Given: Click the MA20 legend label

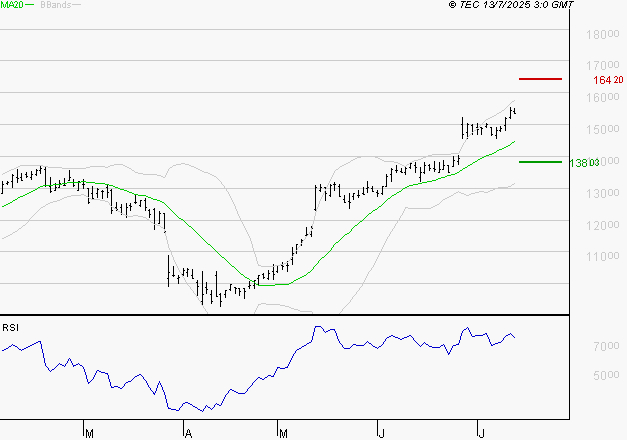Looking at the screenshot, I should pos(12,6).
